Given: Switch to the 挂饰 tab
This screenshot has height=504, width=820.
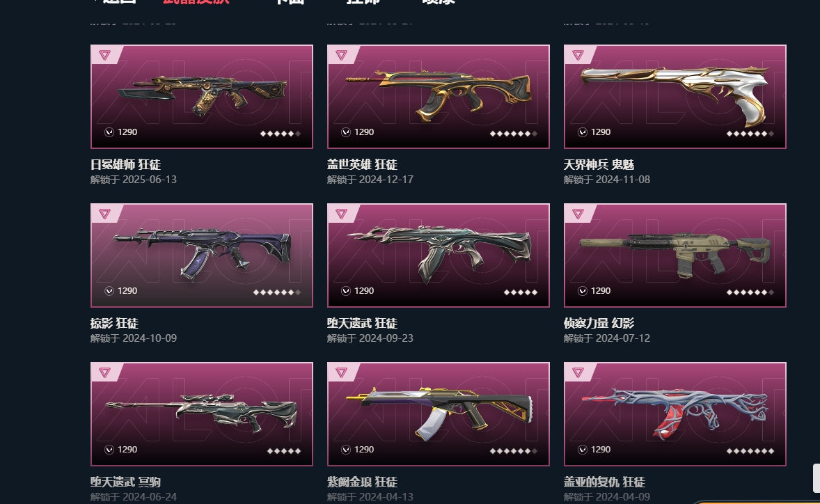Looking at the screenshot, I should click(x=363, y=2).
